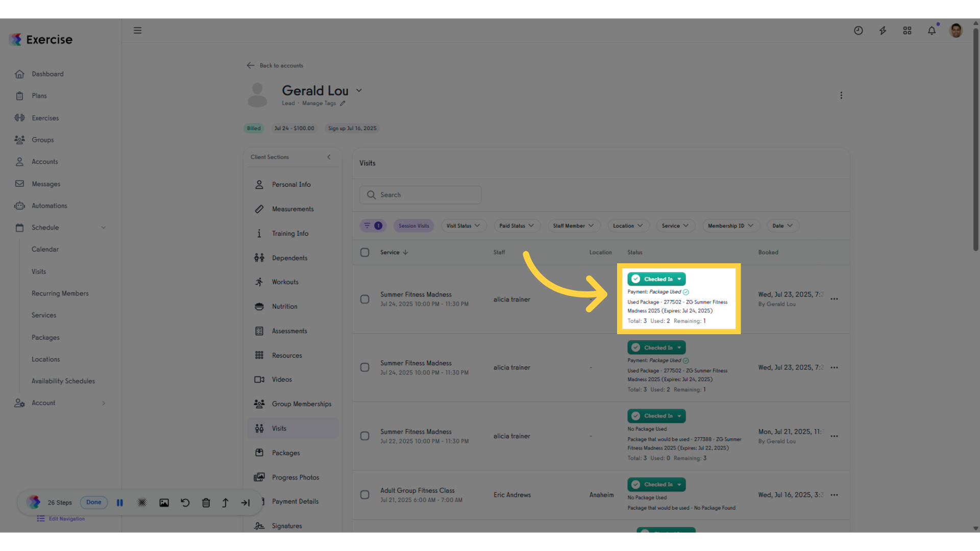Screen dimensions: 980x551
Task: Collapse the Client Sections panel
Action: (329, 157)
